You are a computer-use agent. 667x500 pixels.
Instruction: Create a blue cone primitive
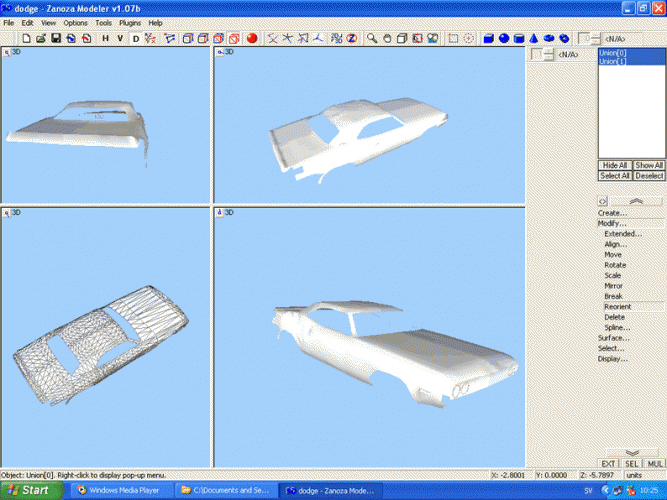point(534,38)
